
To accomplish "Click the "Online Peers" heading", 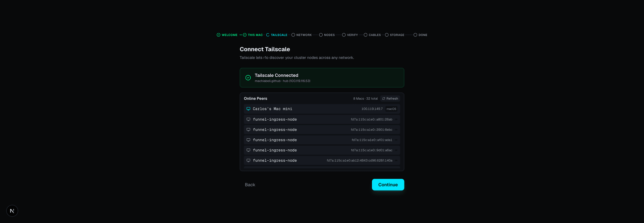I will (256, 98).
